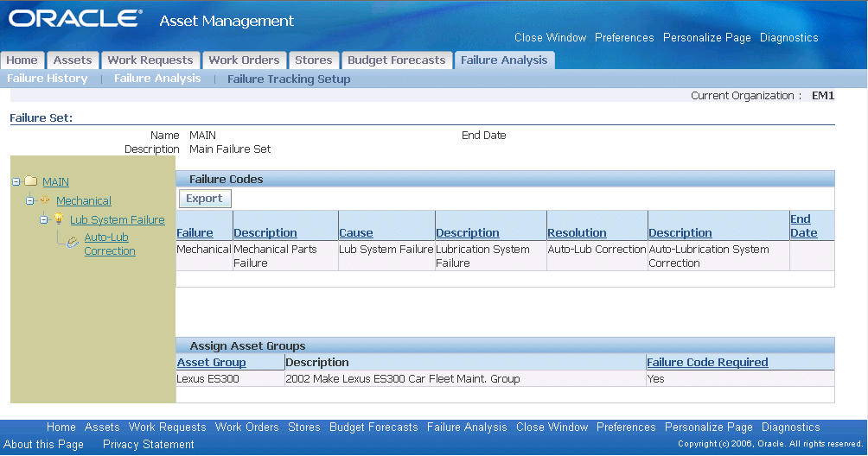Open the Work Requests tab

tap(150, 60)
